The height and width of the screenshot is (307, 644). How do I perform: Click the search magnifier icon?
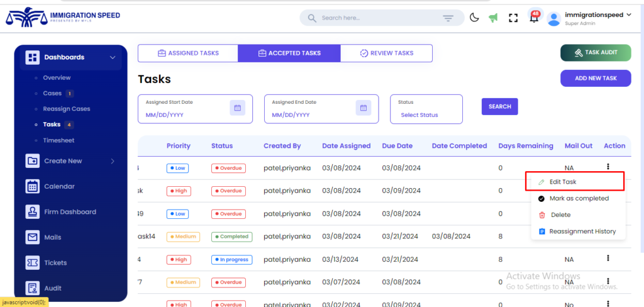click(x=312, y=18)
